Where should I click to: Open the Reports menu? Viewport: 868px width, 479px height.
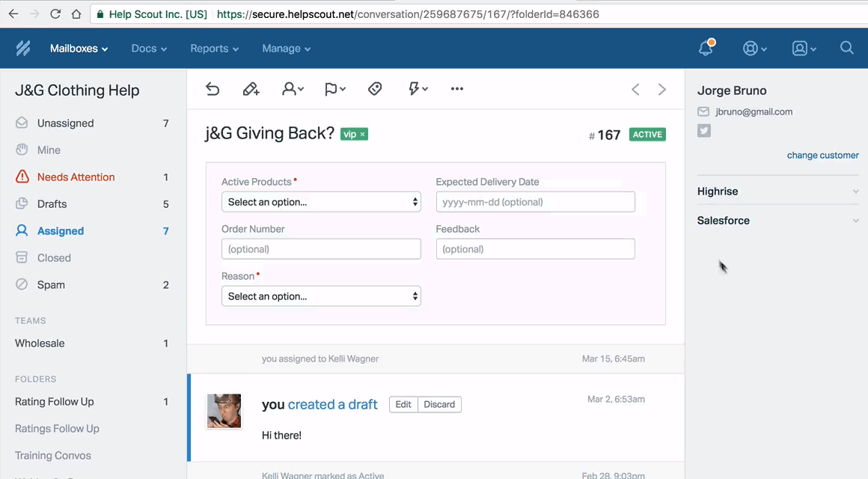point(214,49)
